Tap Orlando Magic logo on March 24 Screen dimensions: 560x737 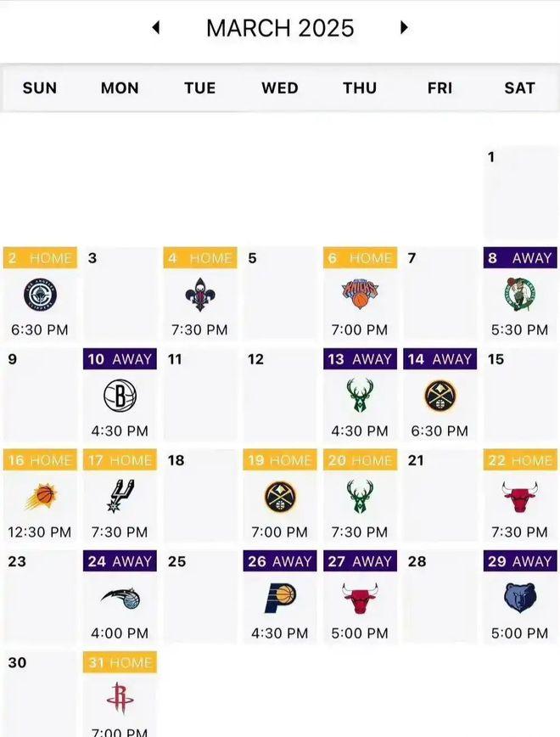point(120,599)
